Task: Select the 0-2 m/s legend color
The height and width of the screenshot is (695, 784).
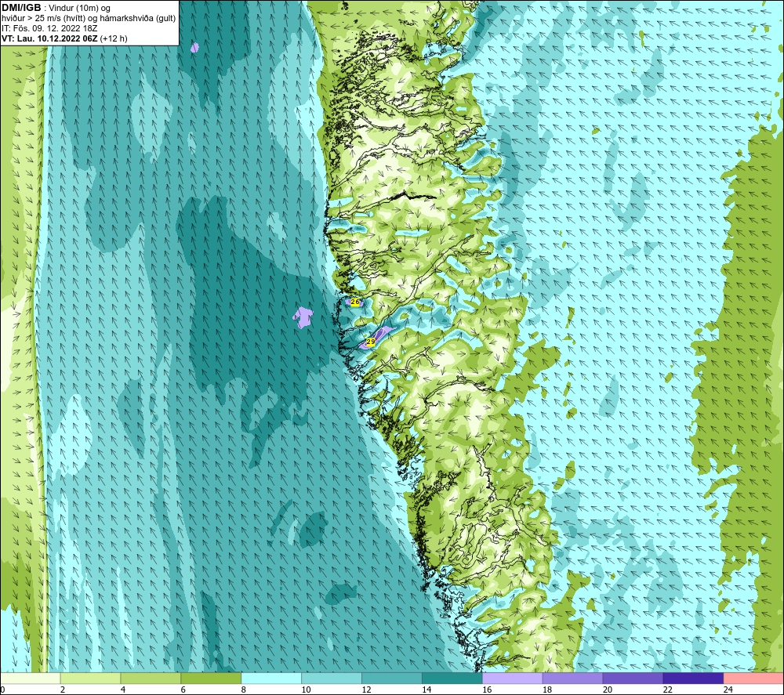Action: click(30, 678)
